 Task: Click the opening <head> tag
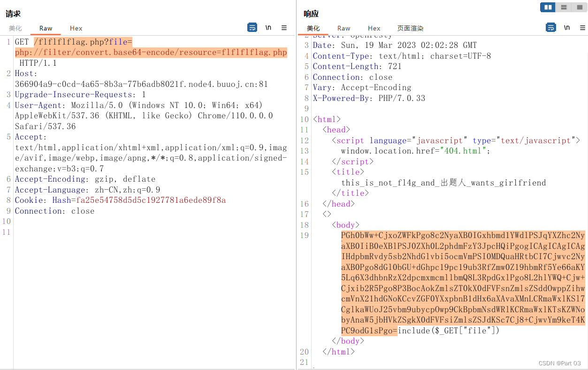(336, 130)
